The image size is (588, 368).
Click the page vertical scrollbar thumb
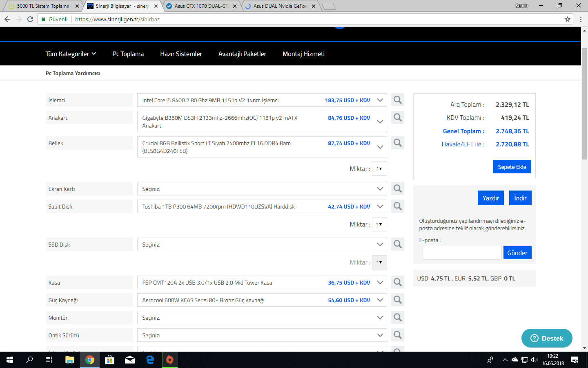point(584,104)
